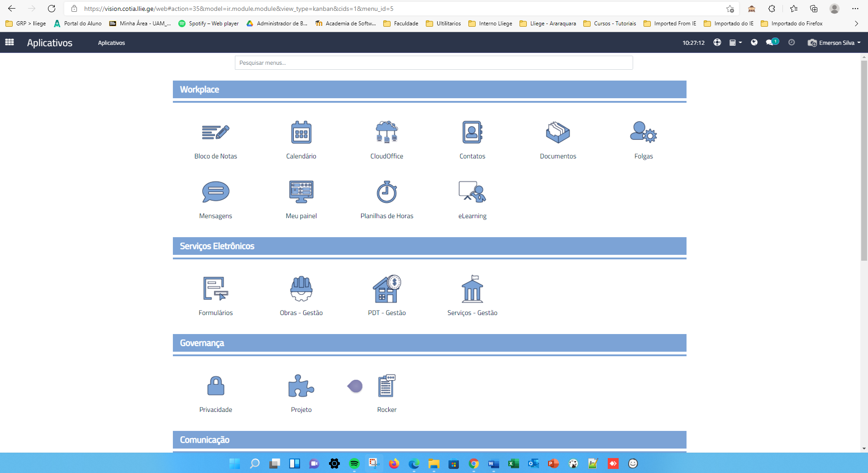868x473 pixels.
Task: Open the Cursos - Tutoriais bookmark folder
Action: (610, 24)
